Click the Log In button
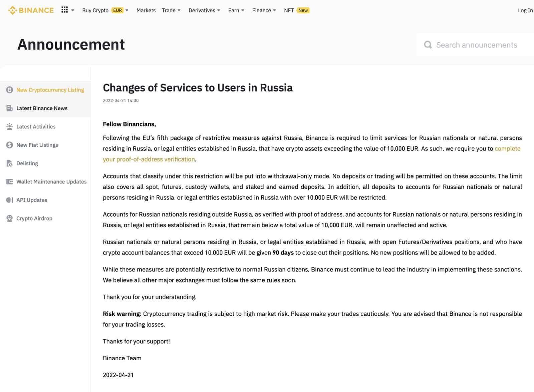534x392 pixels. pyautogui.click(x=525, y=10)
